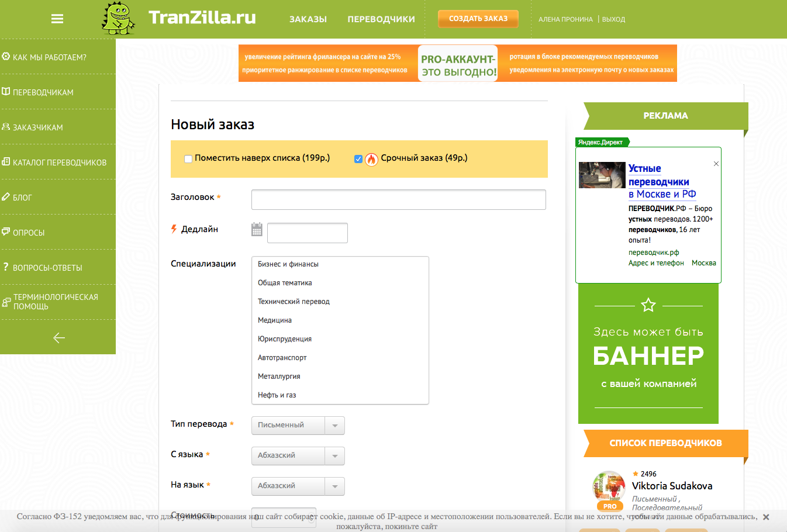Click the TranZilla crocodile logo

(119, 18)
